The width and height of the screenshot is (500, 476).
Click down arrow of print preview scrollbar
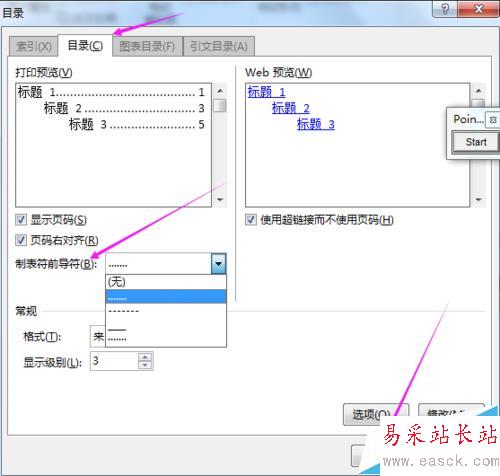220,200
